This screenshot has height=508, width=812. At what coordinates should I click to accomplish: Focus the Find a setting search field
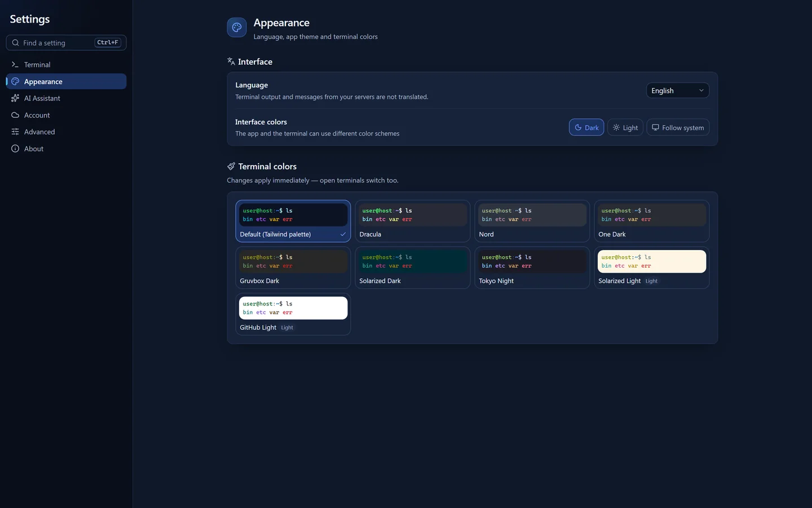(66, 43)
